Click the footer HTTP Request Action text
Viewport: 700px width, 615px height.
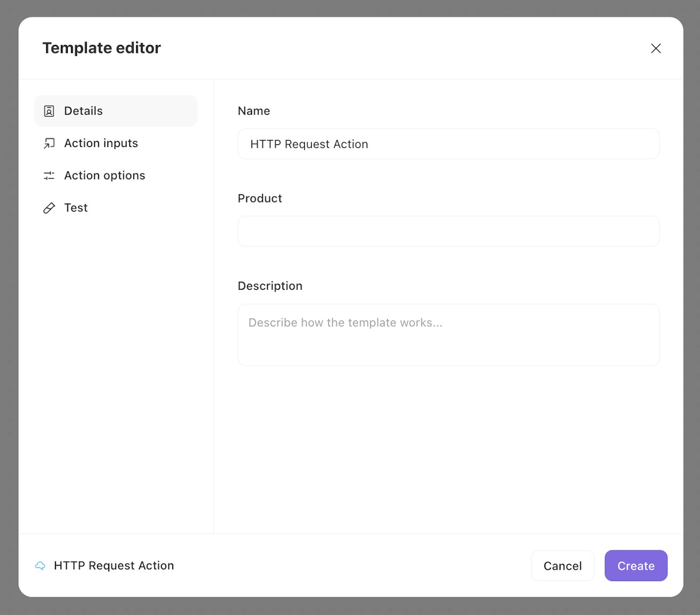click(x=114, y=565)
